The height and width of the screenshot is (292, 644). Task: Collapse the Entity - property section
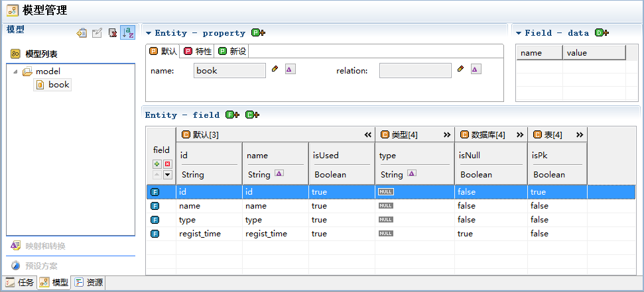(149, 33)
